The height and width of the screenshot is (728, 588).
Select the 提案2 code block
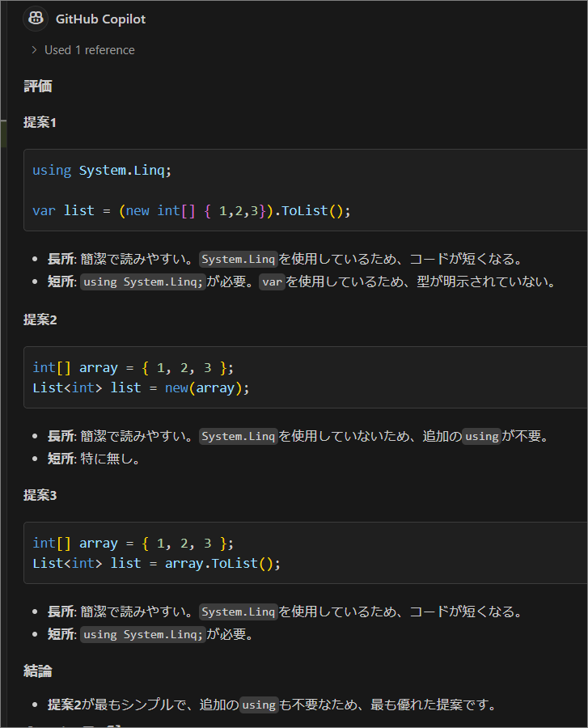304,377
